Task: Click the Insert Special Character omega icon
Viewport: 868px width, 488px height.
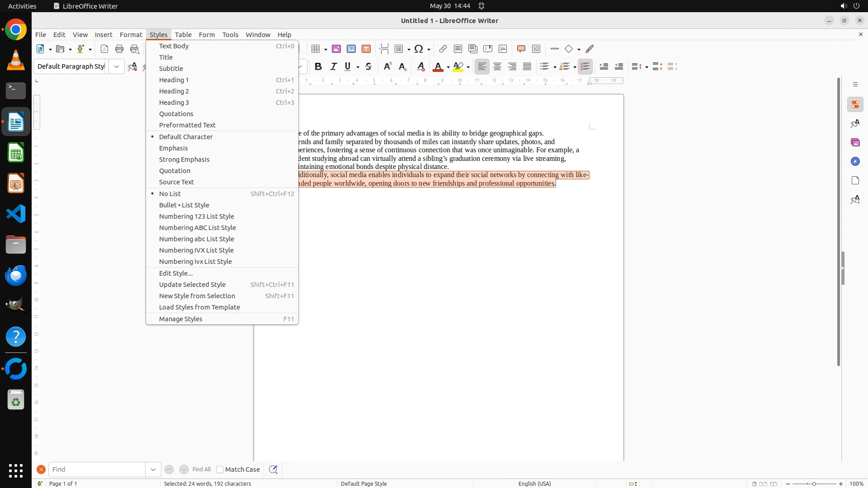Action: (419, 49)
